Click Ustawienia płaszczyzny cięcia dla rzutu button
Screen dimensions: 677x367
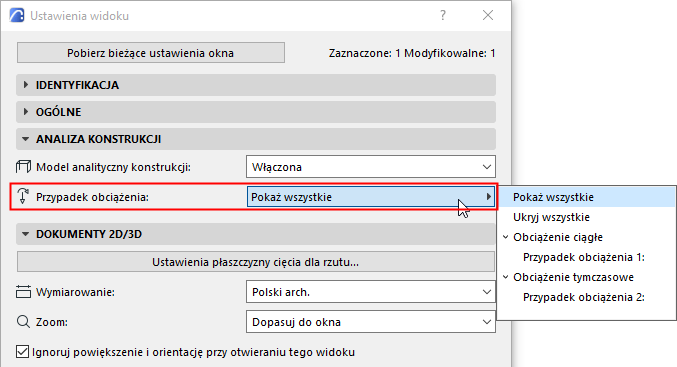[256, 262]
